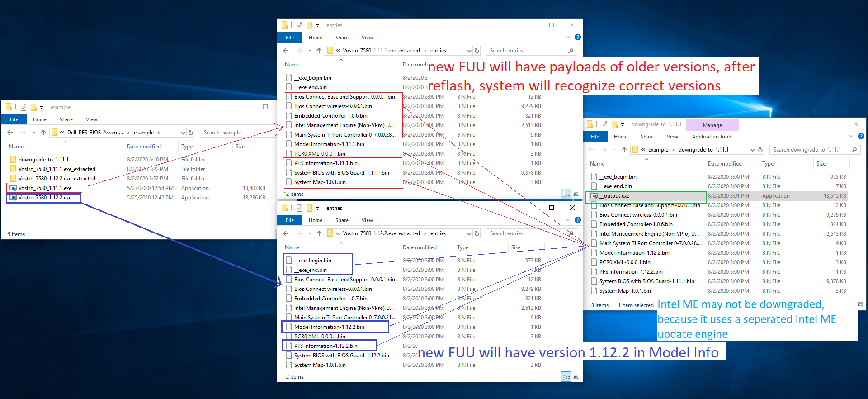Open Application Tools tab in downgrade window
The height and width of the screenshot is (399, 868).
[x=712, y=137]
